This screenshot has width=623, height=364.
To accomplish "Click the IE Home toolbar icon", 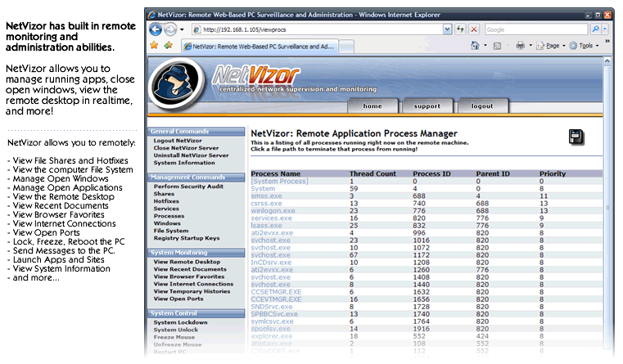I will [x=475, y=46].
